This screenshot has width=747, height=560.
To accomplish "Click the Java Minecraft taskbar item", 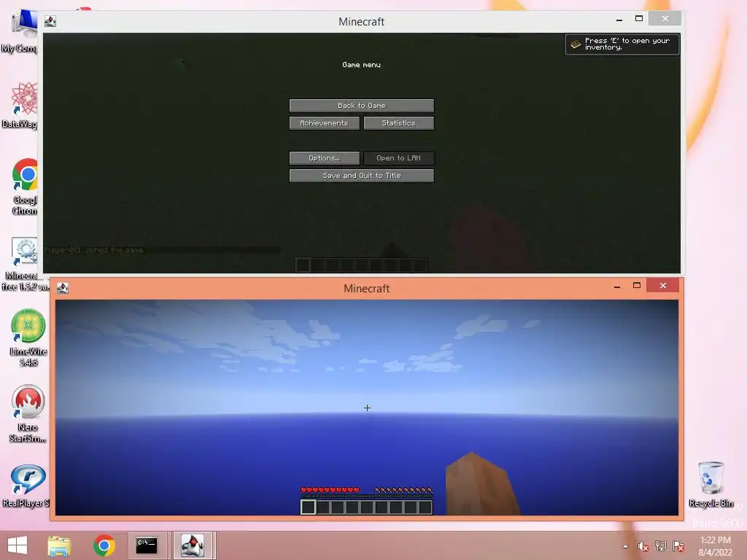I will pyautogui.click(x=193, y=545).
